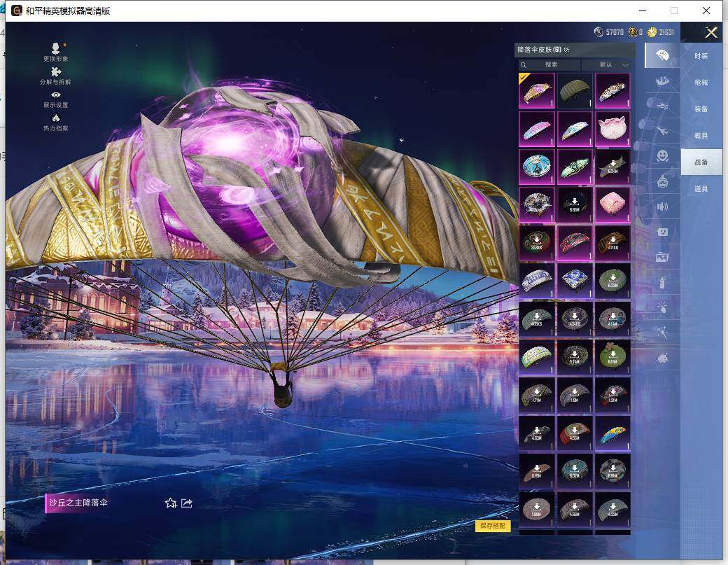Select the boat category icon in sidebar
This screenshot has width=728, height=565.
(662, 81)
